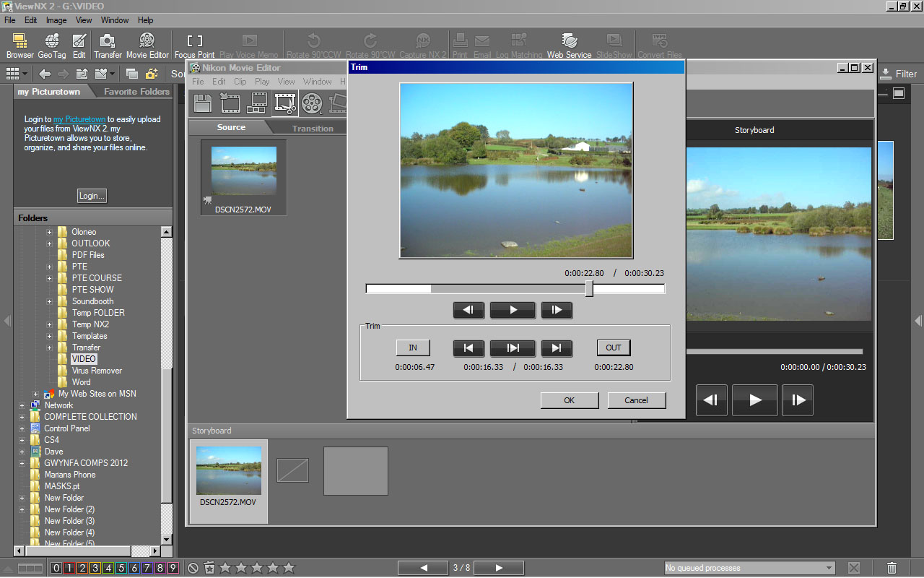The width and height of the screenshot is (924, 578).
Task: Step back one frame in Trim dialog
Action: (468, 310)
